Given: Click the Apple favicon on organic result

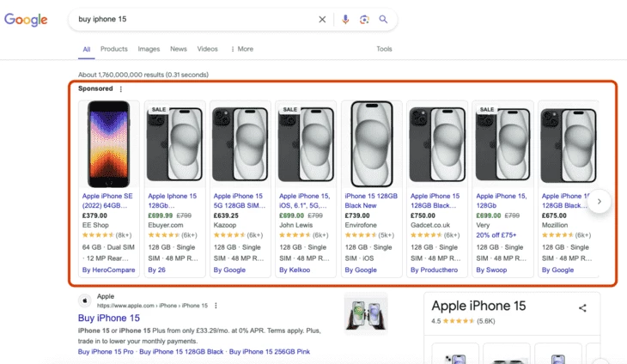Looking at the screenshot, I should tap(85, 300).
